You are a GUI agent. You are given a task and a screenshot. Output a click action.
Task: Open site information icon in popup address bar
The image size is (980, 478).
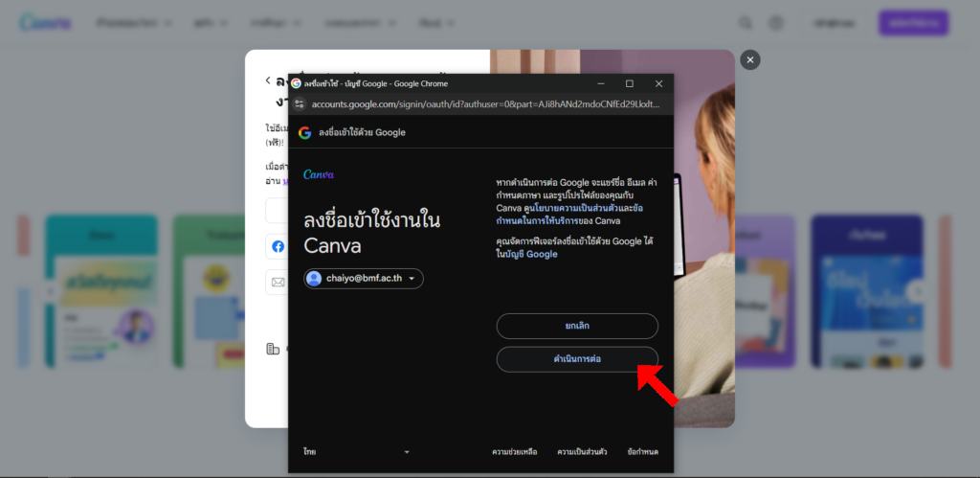pos(299,103)
